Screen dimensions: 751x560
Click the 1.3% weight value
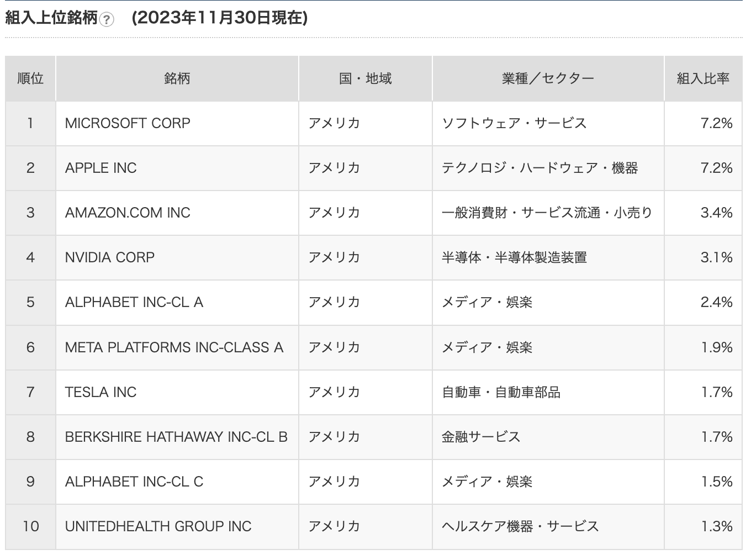[x=717, y=526]
